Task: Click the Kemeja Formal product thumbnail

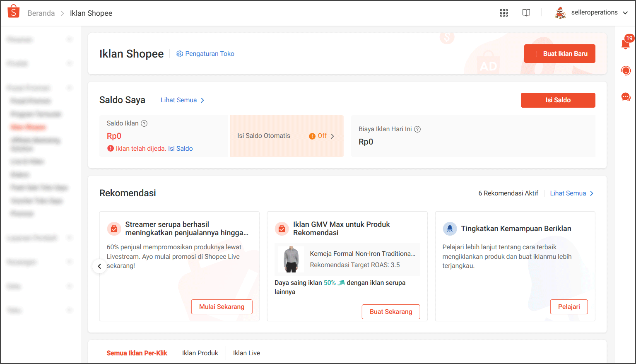Action: (290, 259)
